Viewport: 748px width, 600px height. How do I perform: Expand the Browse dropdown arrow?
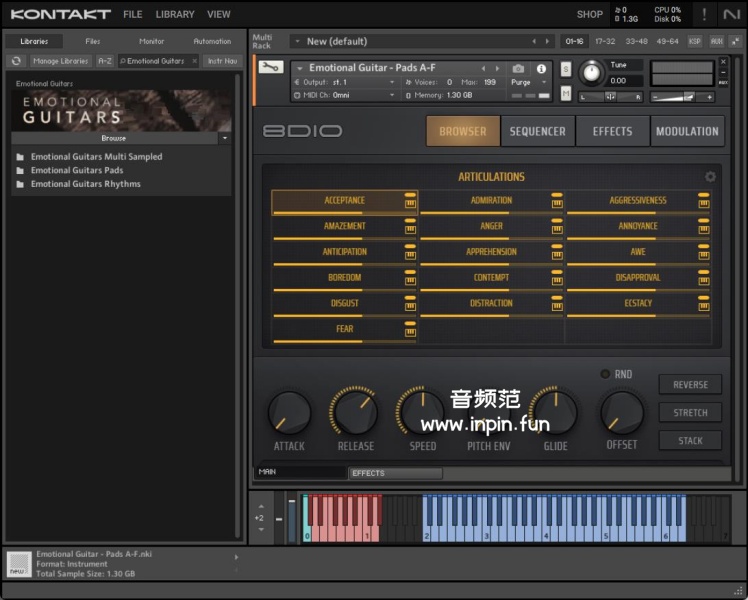click(x=224, y=138)
